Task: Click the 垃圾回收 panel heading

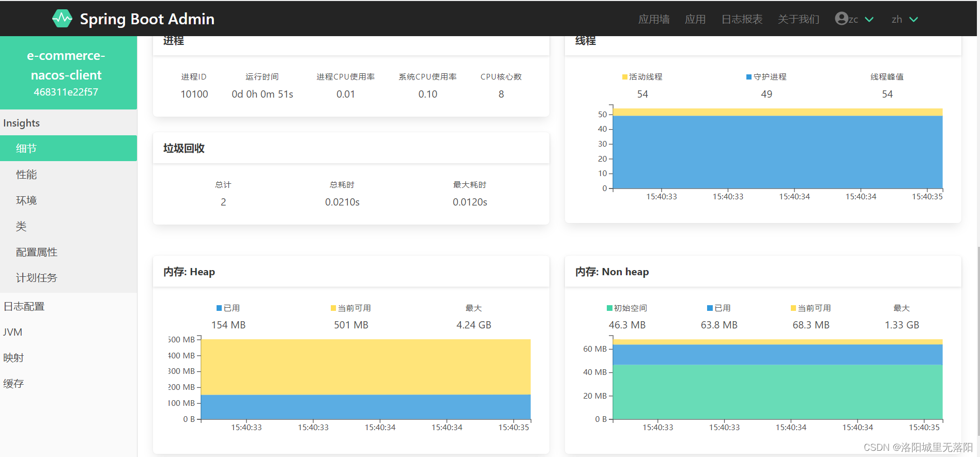Action: tap(184, 148)
